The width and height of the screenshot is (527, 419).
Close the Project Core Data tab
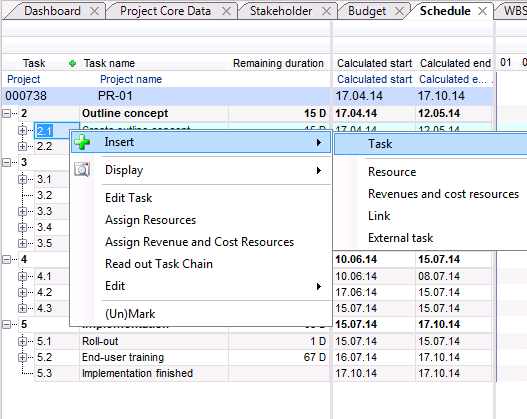click(x=227, y=11)
